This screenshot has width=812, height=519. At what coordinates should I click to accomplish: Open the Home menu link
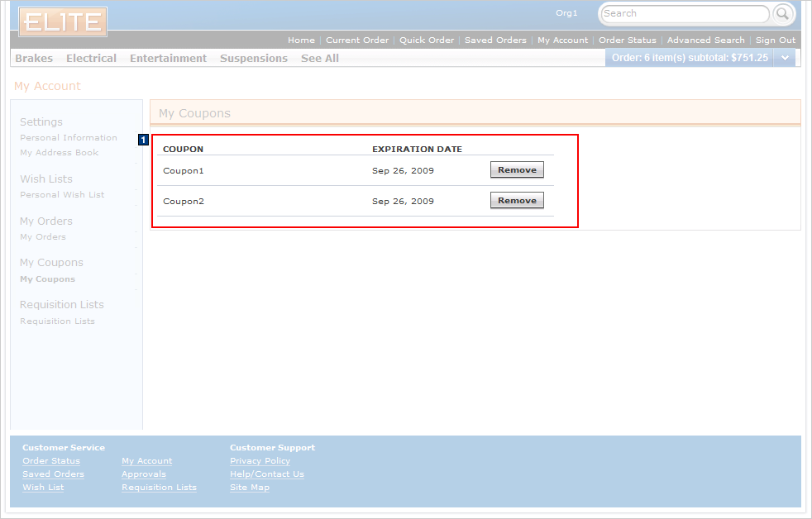click(x=301, y=40)
